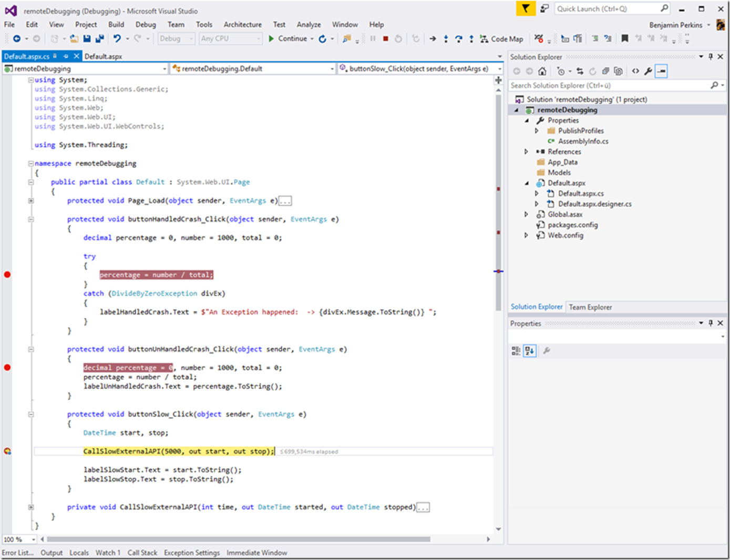Screen dimensions: 730x560
Task: Click Sync with Active Document icon
Action: [580, 71]
